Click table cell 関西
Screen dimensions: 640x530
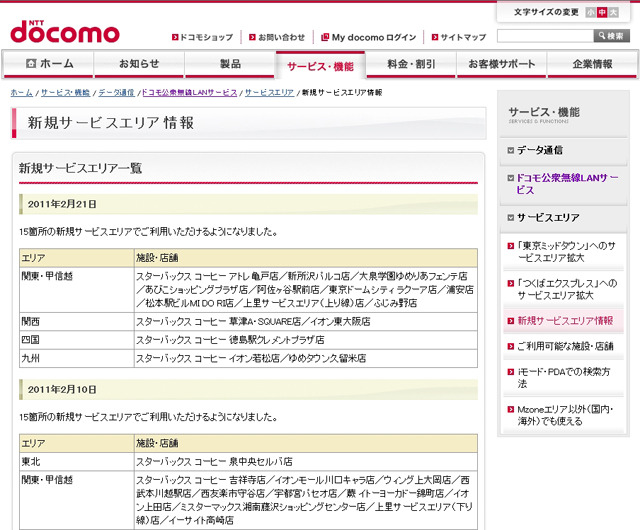77,322
